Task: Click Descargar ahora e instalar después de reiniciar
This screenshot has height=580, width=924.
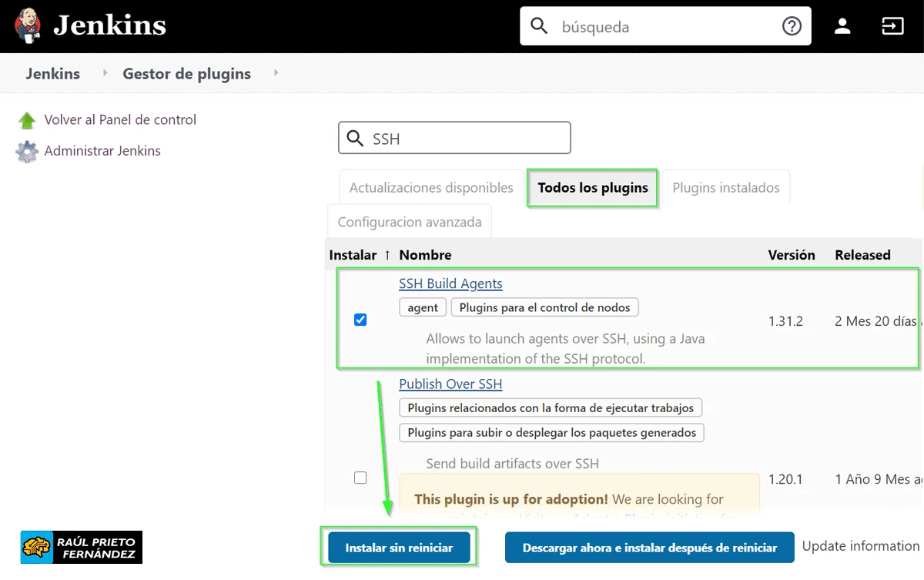Action: [649, 548]
